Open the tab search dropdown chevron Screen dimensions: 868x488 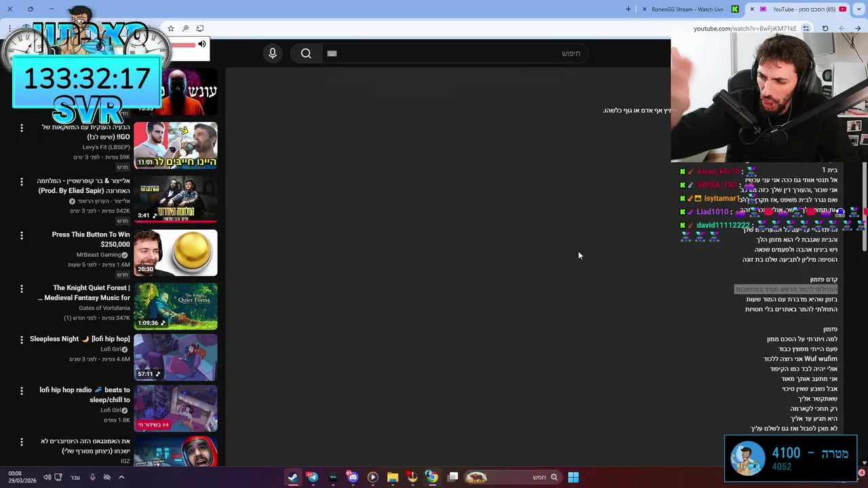[x=860, y=9]
